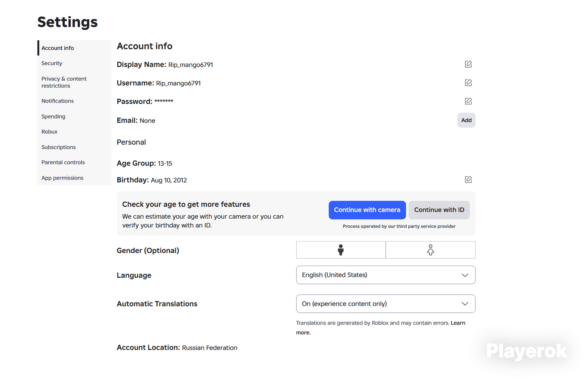Select the male gender icon
588x381 pixels.
341,250
